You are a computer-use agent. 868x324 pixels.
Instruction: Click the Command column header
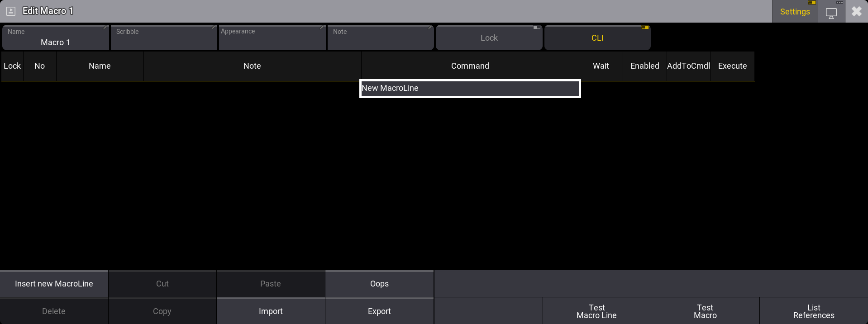pos(470,66)
